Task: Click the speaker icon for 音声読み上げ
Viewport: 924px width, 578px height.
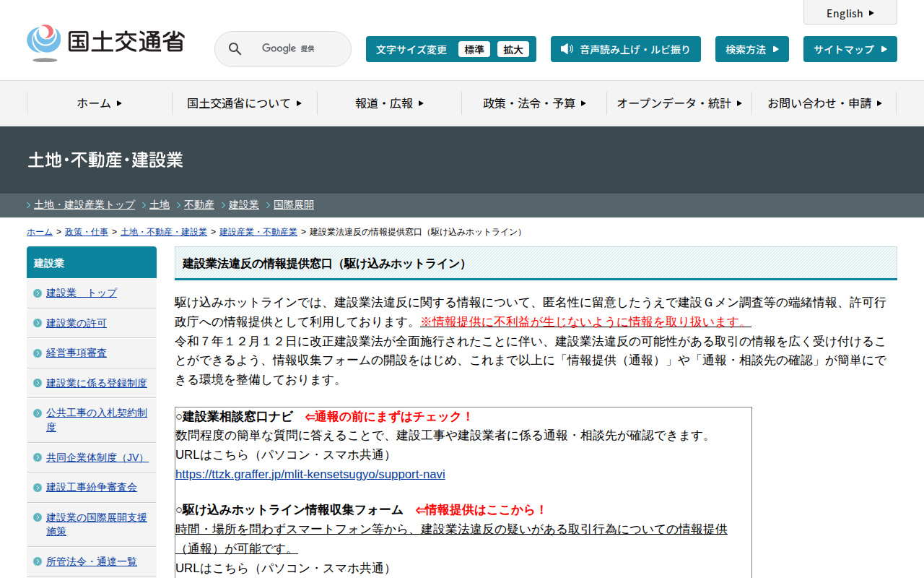Action: click(x=567, y=49)
